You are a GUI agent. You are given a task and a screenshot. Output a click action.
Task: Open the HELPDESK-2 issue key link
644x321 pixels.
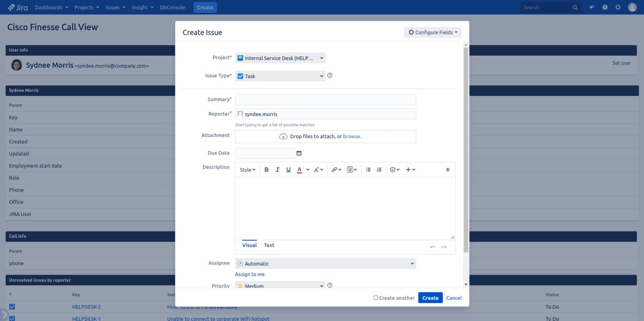click(86, 307)
